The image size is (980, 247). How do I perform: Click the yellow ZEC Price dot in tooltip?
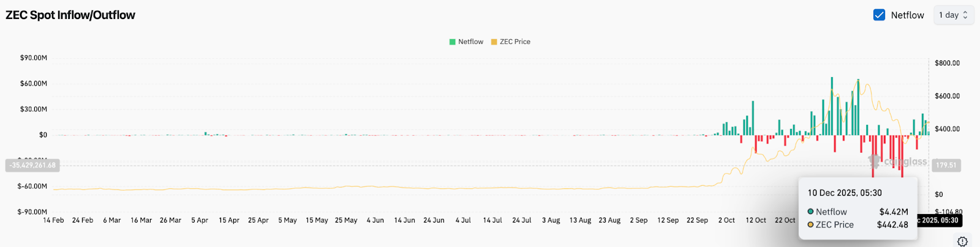point(810,224)
